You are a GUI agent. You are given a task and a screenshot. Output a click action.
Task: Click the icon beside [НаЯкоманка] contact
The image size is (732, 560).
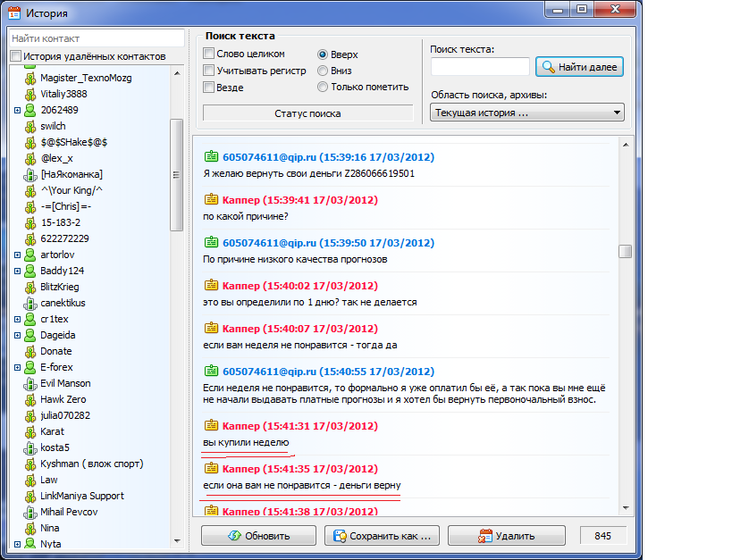click(30, 174)
